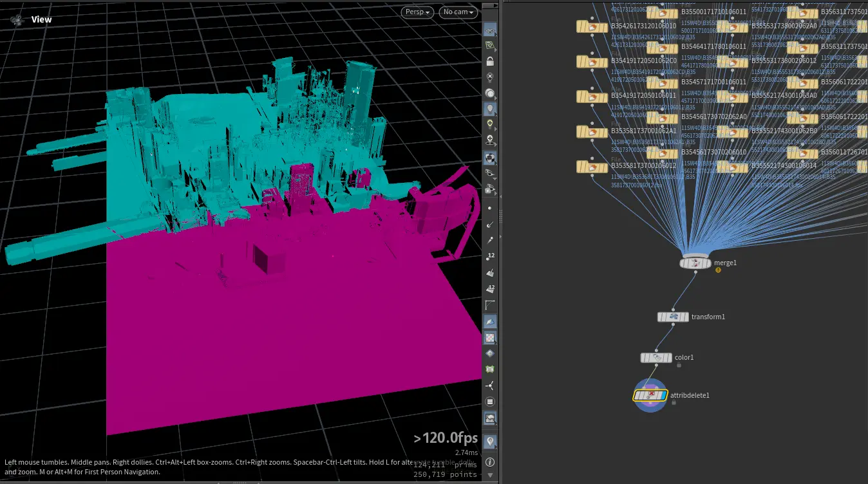Select File node B35500171710106011

(663, 12)
